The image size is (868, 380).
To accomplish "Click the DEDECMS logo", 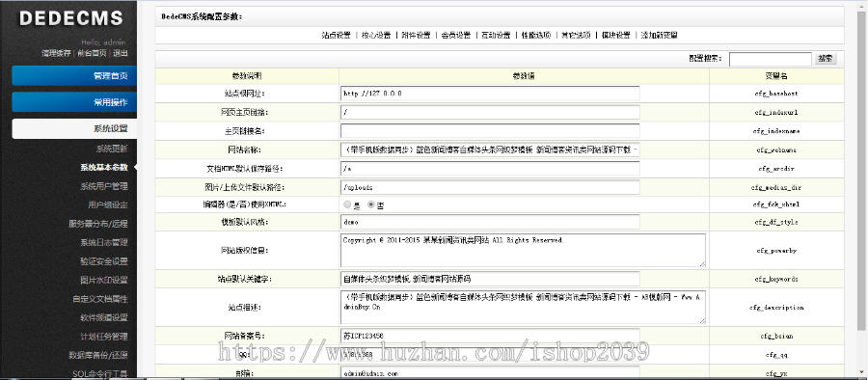I will click(x=70, y=18).
